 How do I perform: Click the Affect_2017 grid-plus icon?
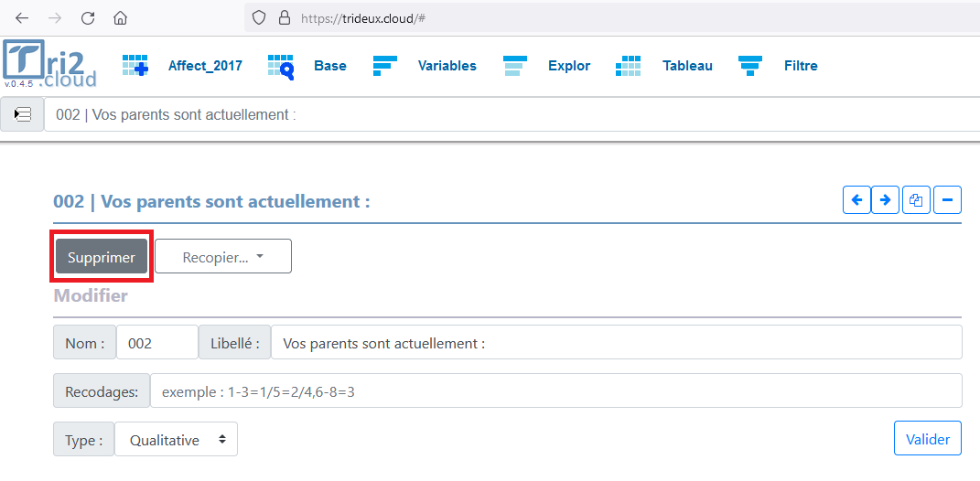coord(135,66)
